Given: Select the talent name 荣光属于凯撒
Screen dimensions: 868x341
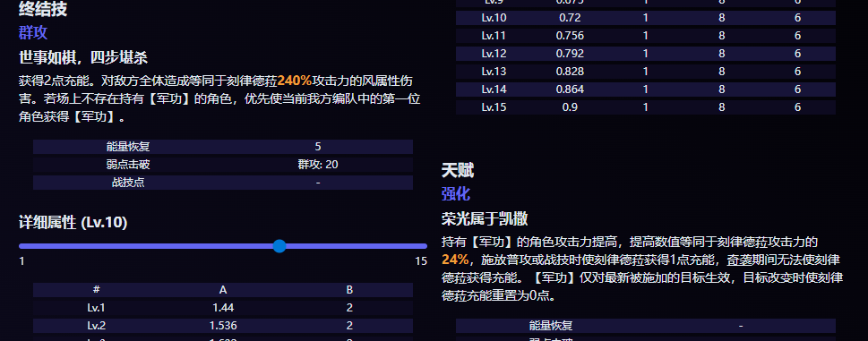Looking at the screenshot, I should (485, 219).
